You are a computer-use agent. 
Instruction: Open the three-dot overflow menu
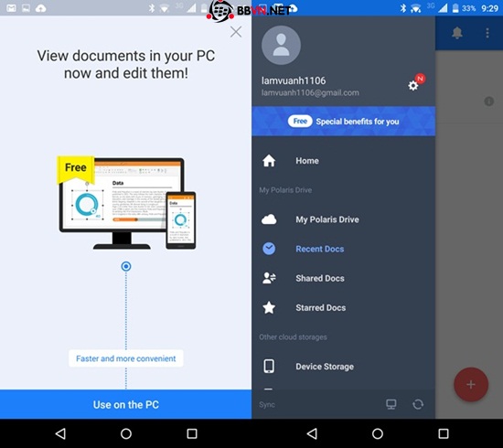[x=487, y=33]
